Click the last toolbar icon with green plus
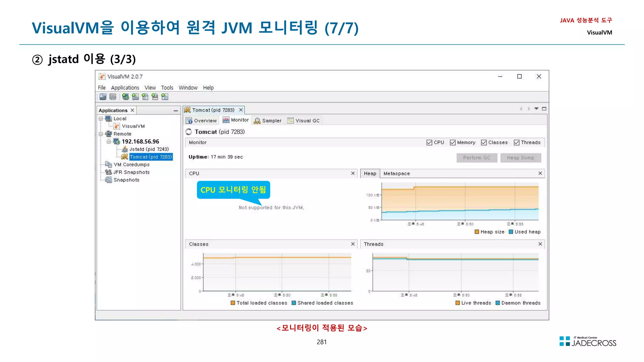The width and height of the screenshot is (644, 362). pos(165,97)
